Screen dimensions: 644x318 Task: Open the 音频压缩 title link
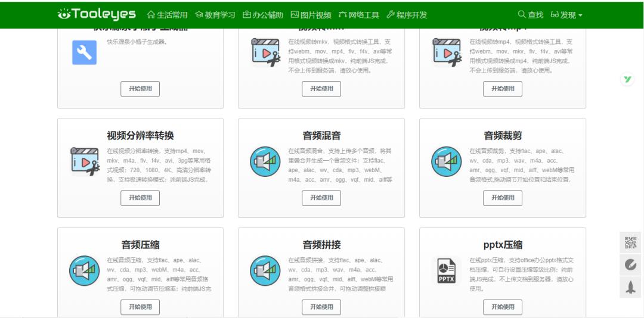[141, 245]
